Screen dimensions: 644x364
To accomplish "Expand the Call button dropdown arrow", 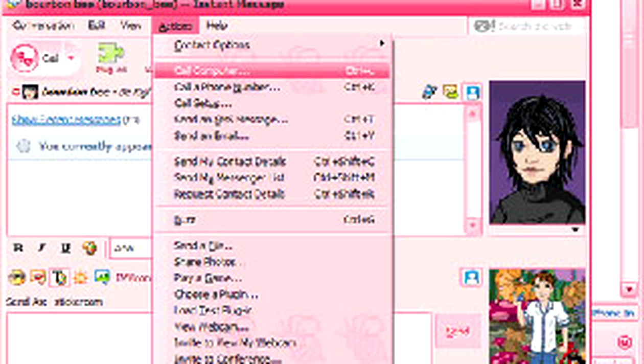I will (x=71, y=58).
